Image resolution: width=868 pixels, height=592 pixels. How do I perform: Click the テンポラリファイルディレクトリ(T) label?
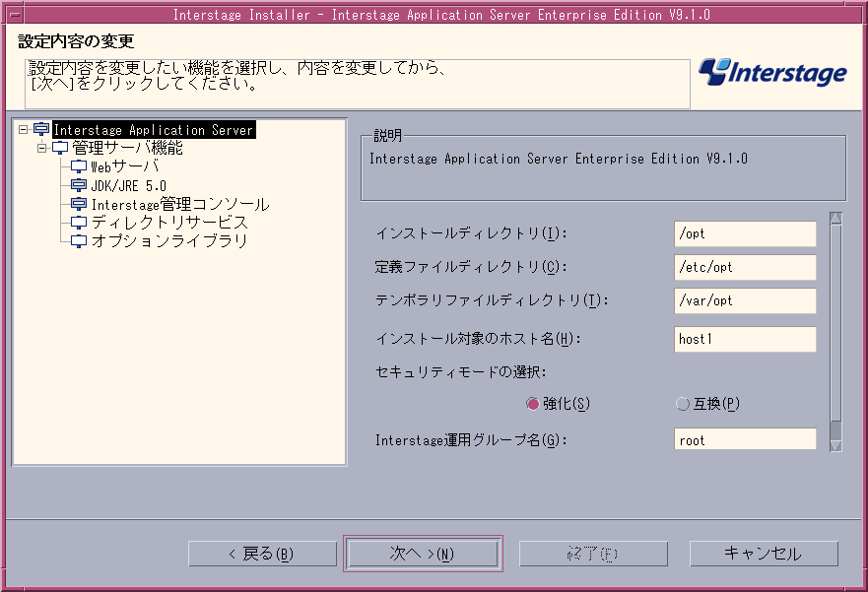[x=492, y=300]
